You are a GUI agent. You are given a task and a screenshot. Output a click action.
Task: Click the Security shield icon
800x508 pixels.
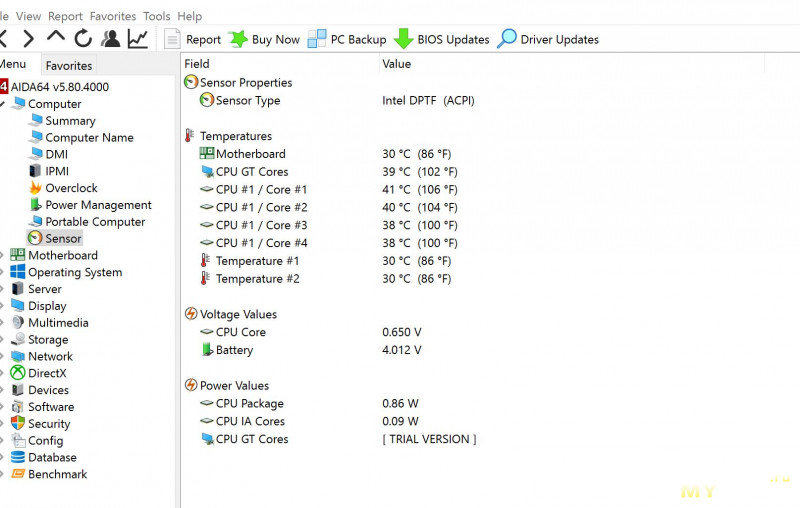point(18,423)
